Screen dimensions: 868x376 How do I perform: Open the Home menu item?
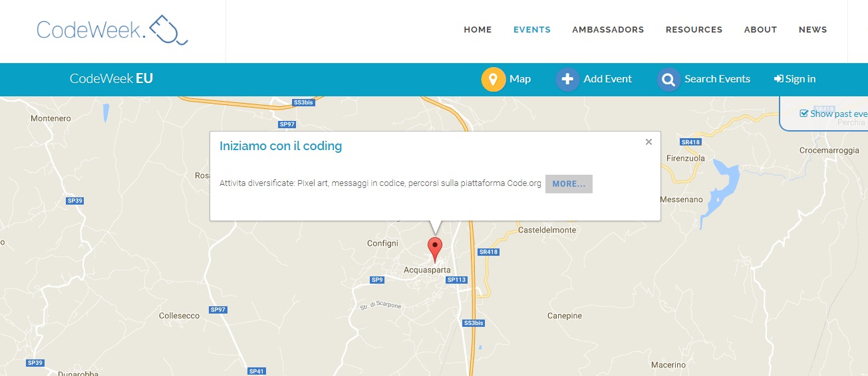pyautogui.click(x=478, y=30)
